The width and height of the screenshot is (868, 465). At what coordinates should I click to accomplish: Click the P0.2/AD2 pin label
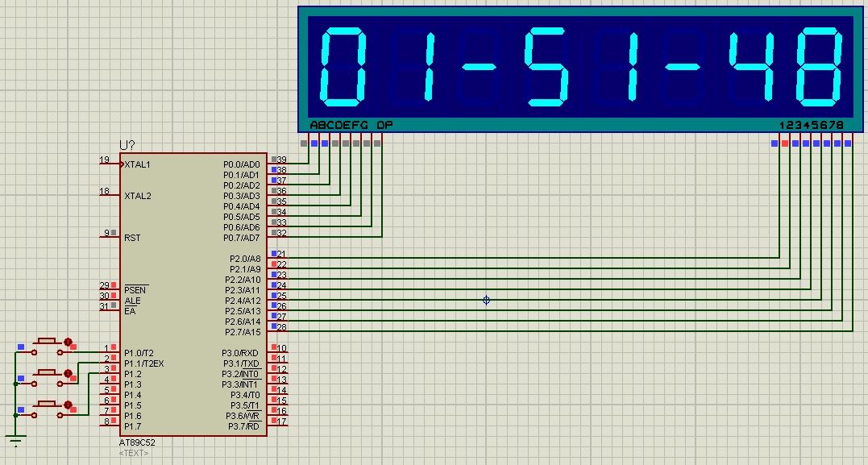(241, 185)
